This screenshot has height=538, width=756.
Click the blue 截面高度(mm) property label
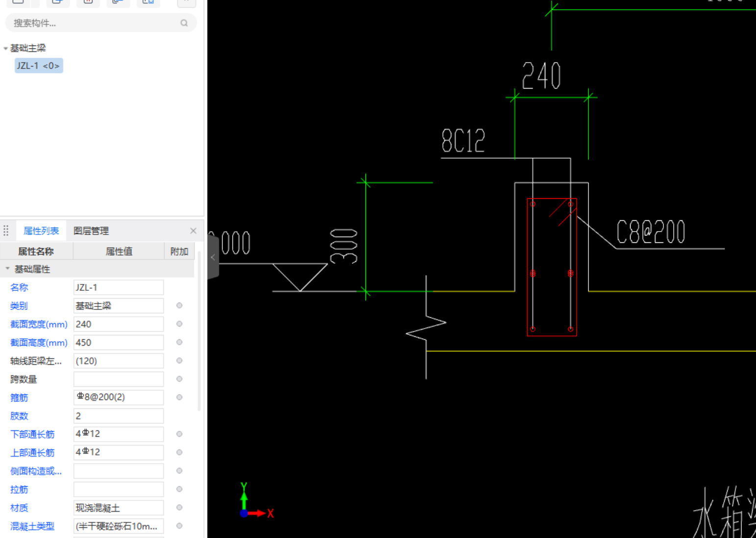[x=39, y=343]
